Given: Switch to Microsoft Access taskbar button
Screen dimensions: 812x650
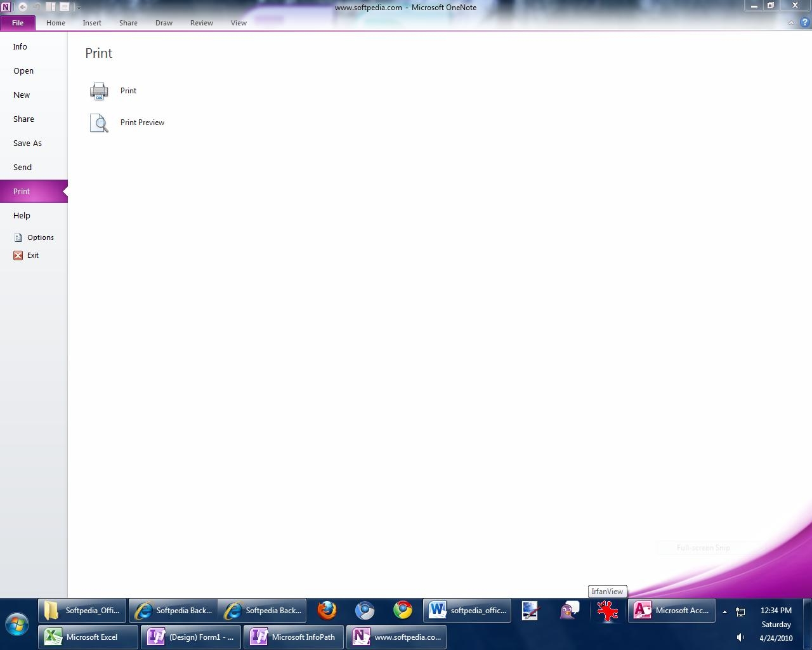Looking at the screenshot, I should 672,611.
